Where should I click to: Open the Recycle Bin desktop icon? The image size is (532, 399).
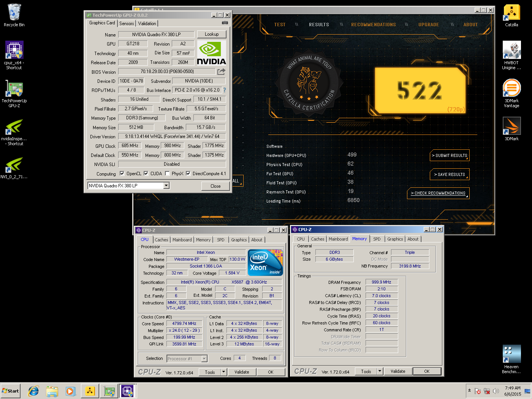(14, 15)
